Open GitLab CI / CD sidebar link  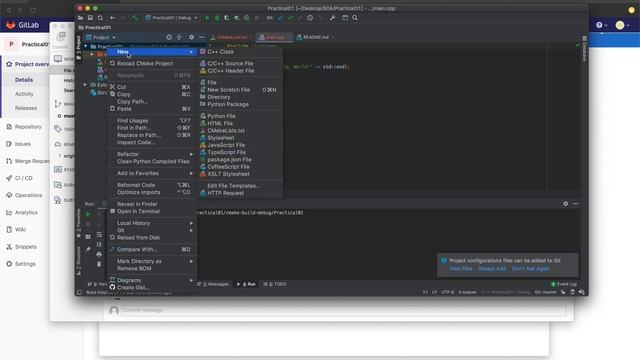24,178
